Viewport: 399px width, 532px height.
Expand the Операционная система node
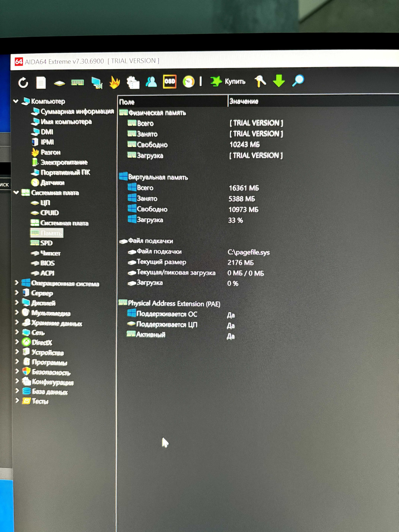pos(17,283)
